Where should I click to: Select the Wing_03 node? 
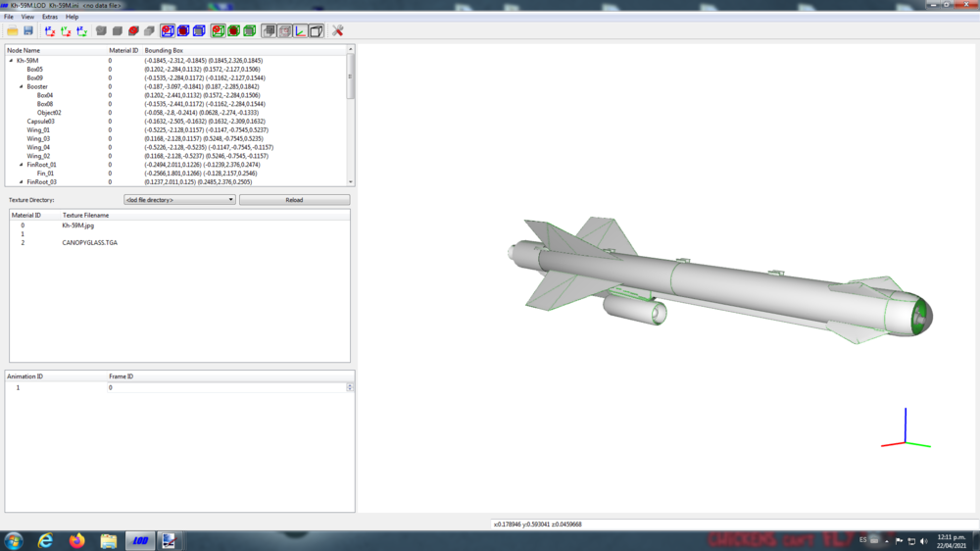tap(38, 139)
